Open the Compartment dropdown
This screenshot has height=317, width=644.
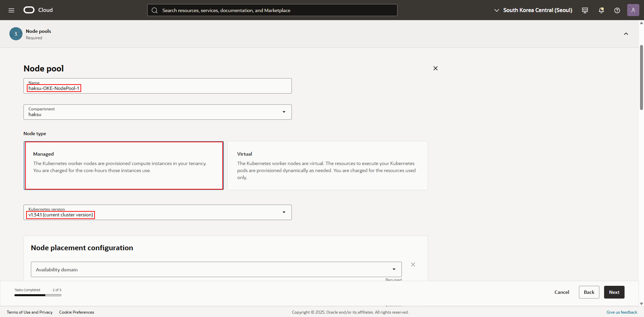[x=157, y=112]
